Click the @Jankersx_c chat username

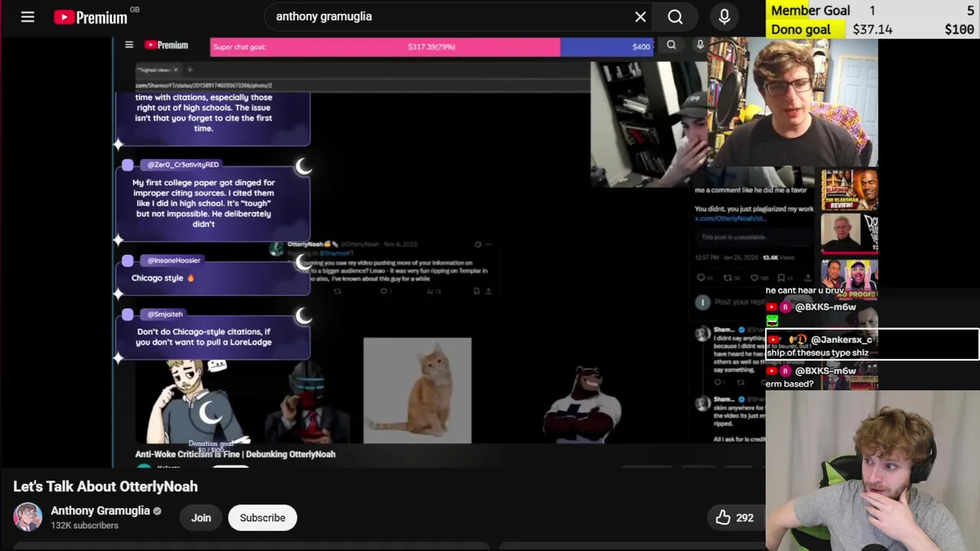click(x=841, y=339)
